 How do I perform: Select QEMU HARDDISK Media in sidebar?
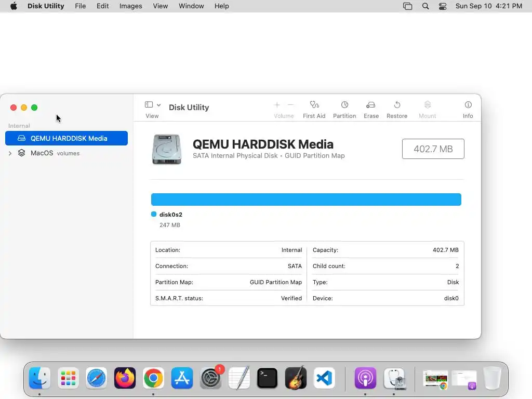pyautogui.click(x=66, y=138)
